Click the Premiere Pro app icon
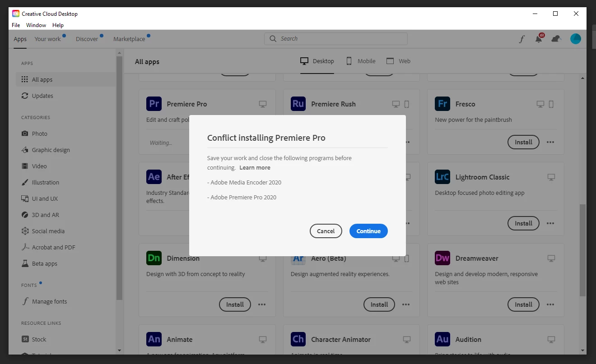Screen dimensions: 596x364 point(154,104)
